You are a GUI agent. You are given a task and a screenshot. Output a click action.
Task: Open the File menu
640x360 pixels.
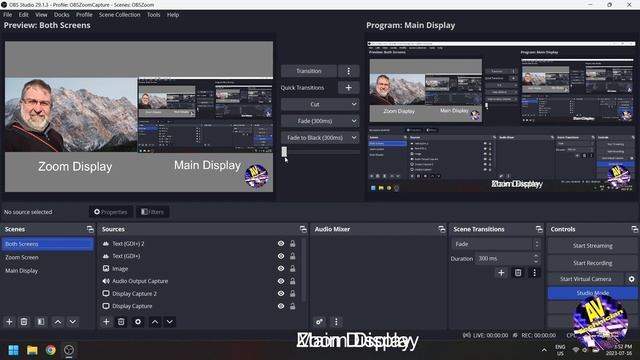(x=8, y=15)
